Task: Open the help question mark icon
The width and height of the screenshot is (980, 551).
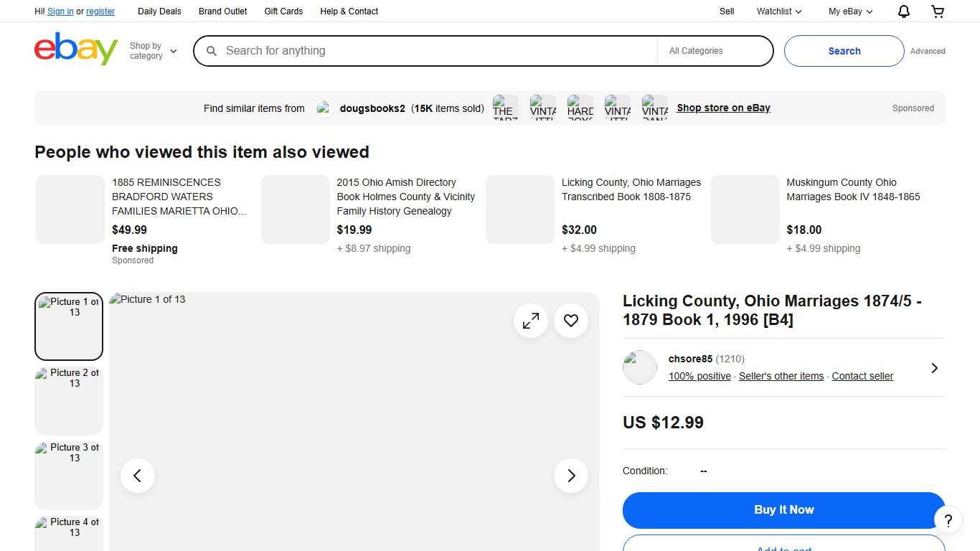Action: (948, 519)
